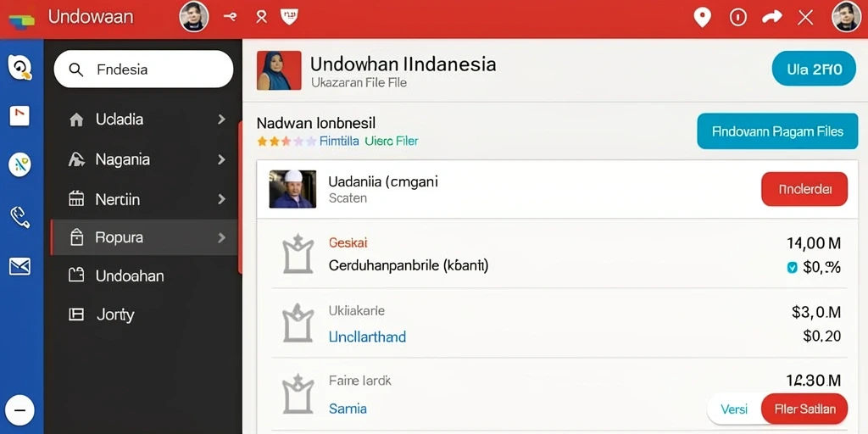Click the Undowaan app logo
868x434 pixels.
click(21, 21)
